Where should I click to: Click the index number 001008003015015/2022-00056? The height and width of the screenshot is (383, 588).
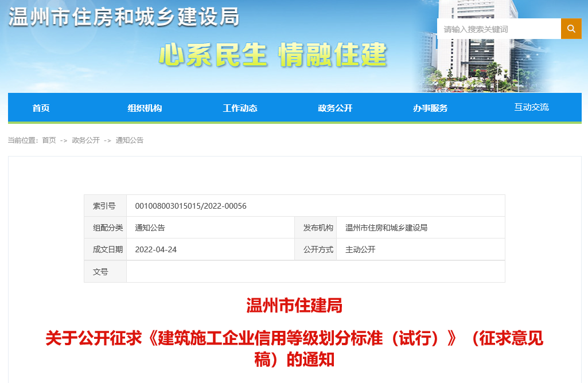(x=190, y=206)
